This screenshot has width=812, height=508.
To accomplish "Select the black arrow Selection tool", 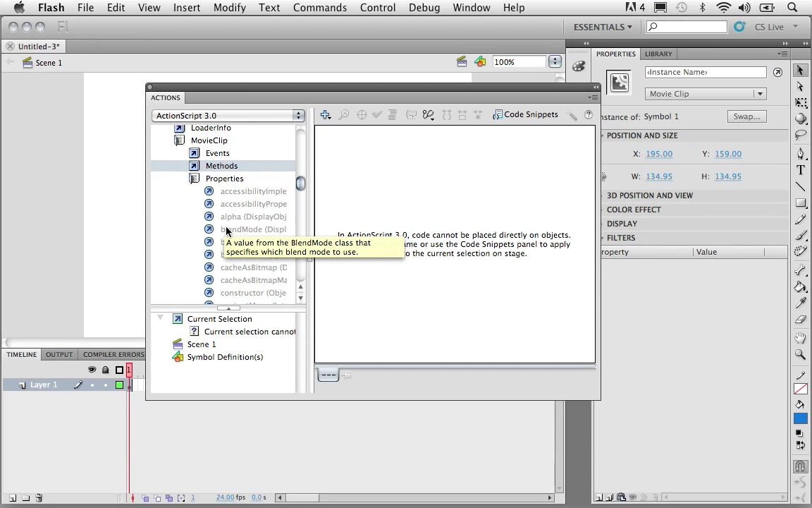I will (x=800, y=71).
